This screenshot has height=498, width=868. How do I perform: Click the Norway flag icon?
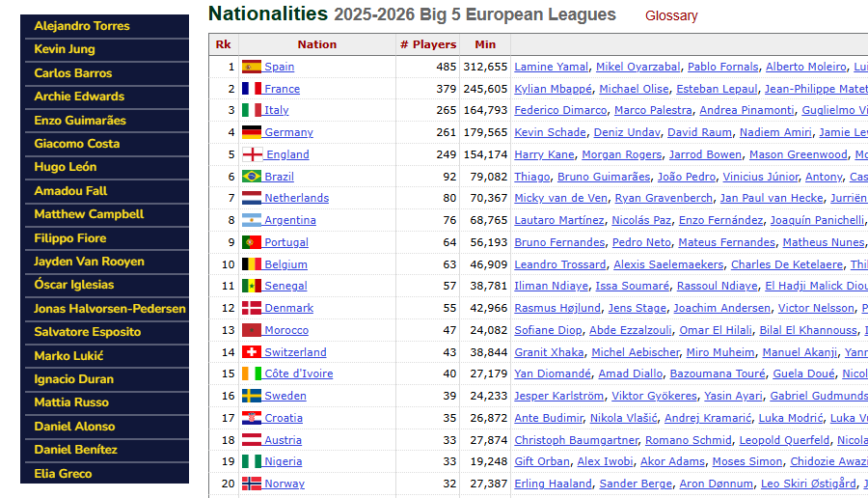pos(252,484)
